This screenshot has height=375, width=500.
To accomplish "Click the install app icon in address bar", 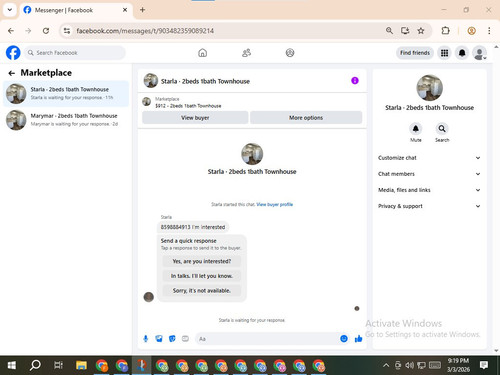I will (x=405, y=31).
